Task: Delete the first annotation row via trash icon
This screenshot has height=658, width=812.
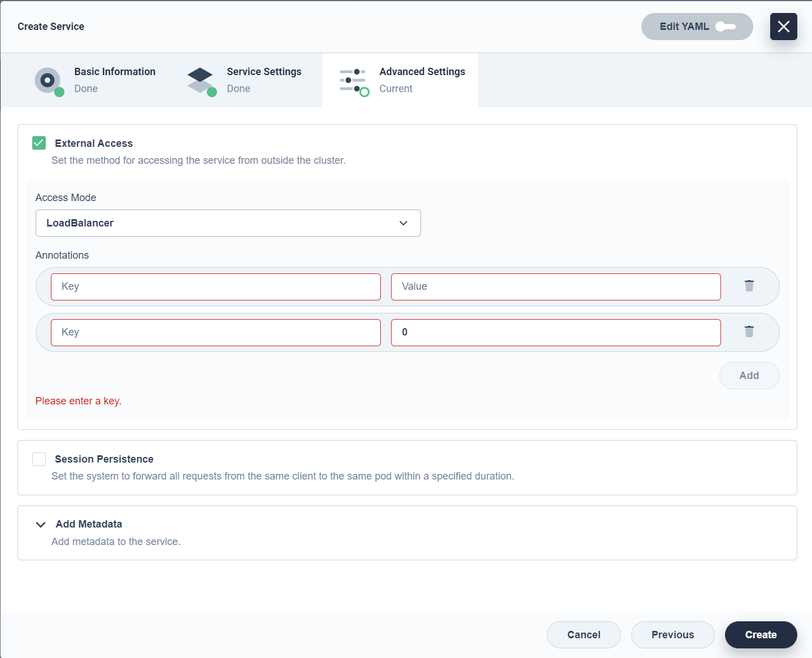Action: [x=749, y=286]
